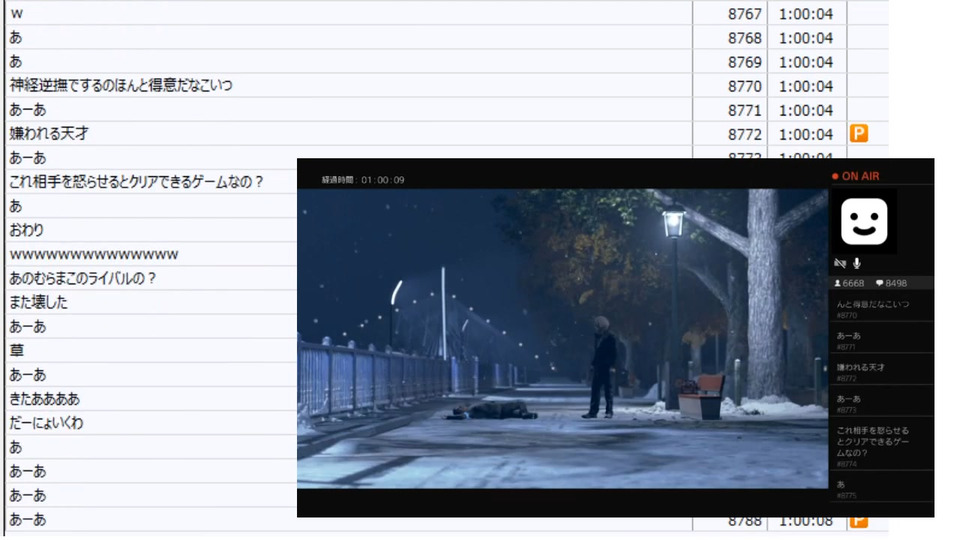Click the viewer count 6668 person icon
The height and width of the screenshot is (540, 960).
point(838,283)
